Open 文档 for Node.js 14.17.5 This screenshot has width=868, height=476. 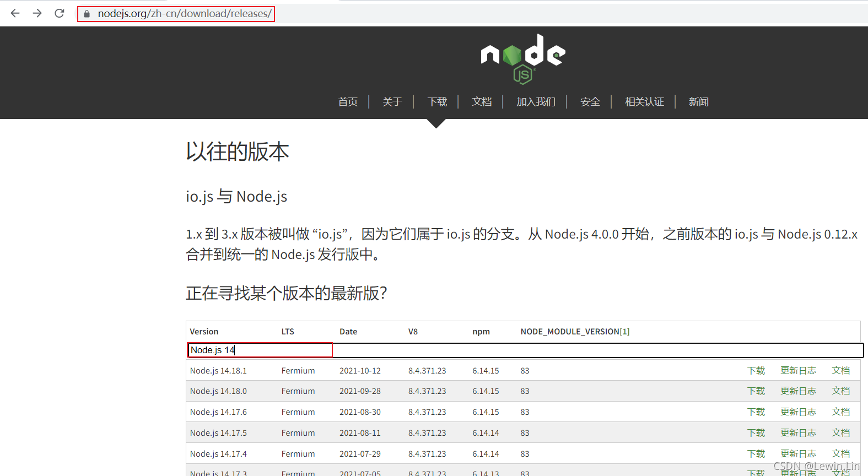click(841, 433)
